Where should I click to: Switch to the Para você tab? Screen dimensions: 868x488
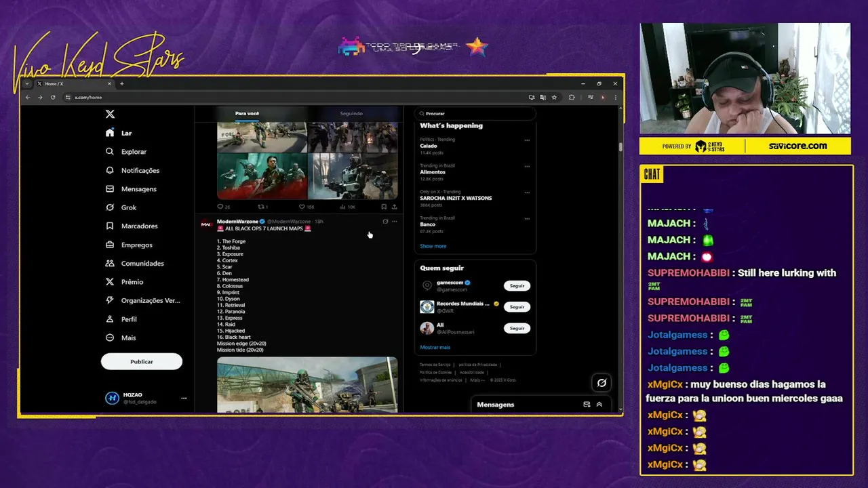(247, 113)
